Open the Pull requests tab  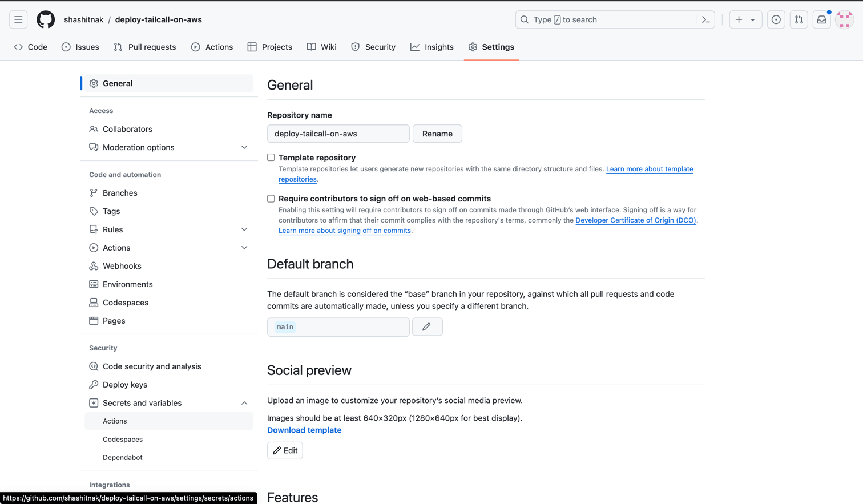pyautogui.click(x=145, y=47)
